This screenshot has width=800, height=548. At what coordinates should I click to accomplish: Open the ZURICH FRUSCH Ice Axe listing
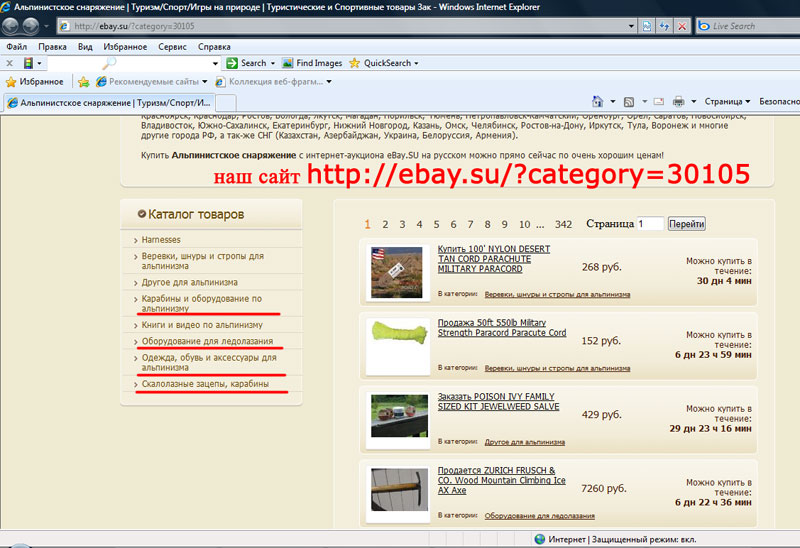[x=502, y=480]
